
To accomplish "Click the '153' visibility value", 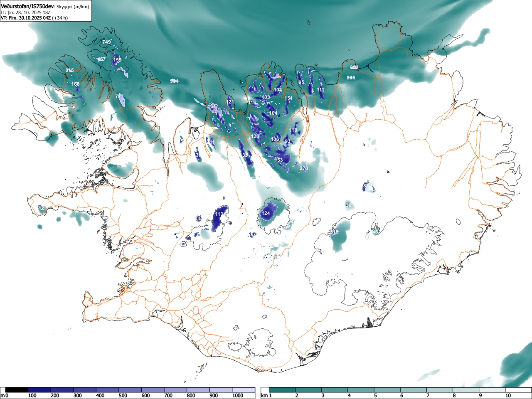I will coord(278,160).
